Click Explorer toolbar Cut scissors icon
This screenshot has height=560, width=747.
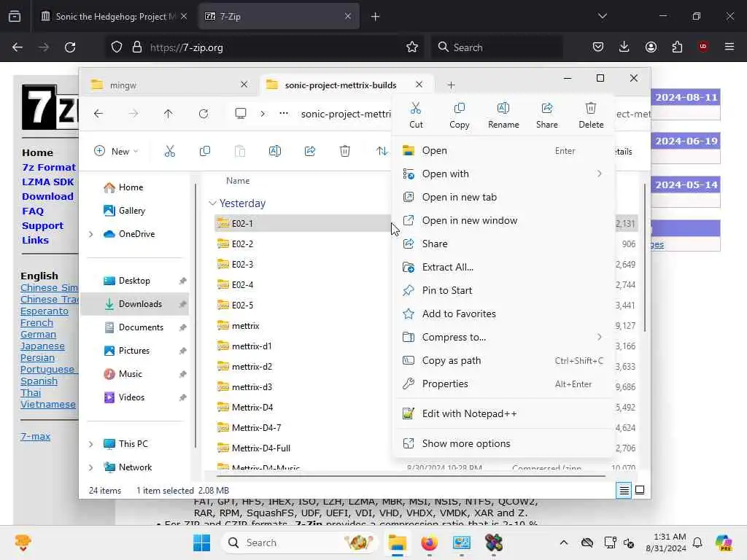tap(169, 152)
